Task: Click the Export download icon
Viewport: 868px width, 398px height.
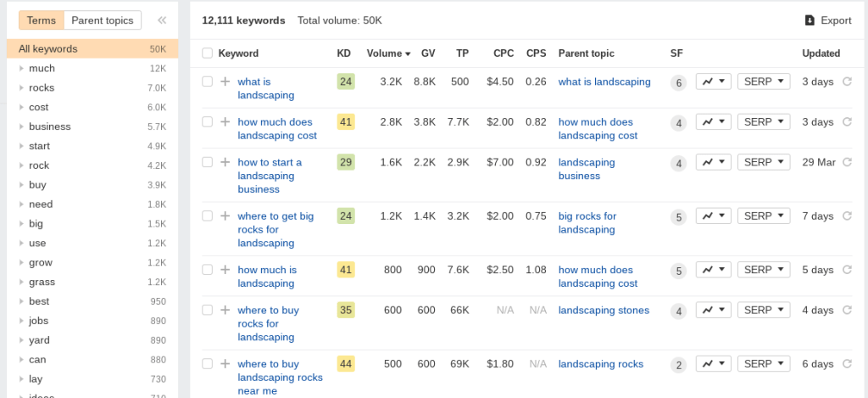Action: click(810, 20)
